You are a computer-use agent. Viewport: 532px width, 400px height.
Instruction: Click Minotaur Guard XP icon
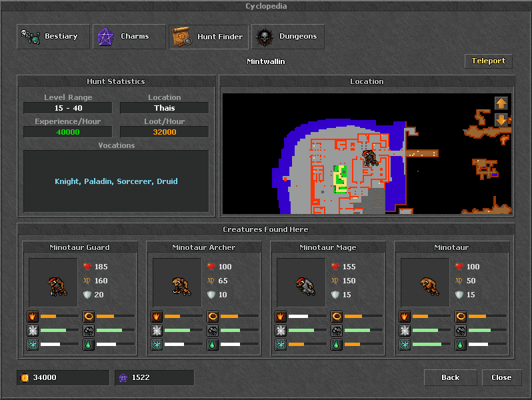click(x=87, y=281)
